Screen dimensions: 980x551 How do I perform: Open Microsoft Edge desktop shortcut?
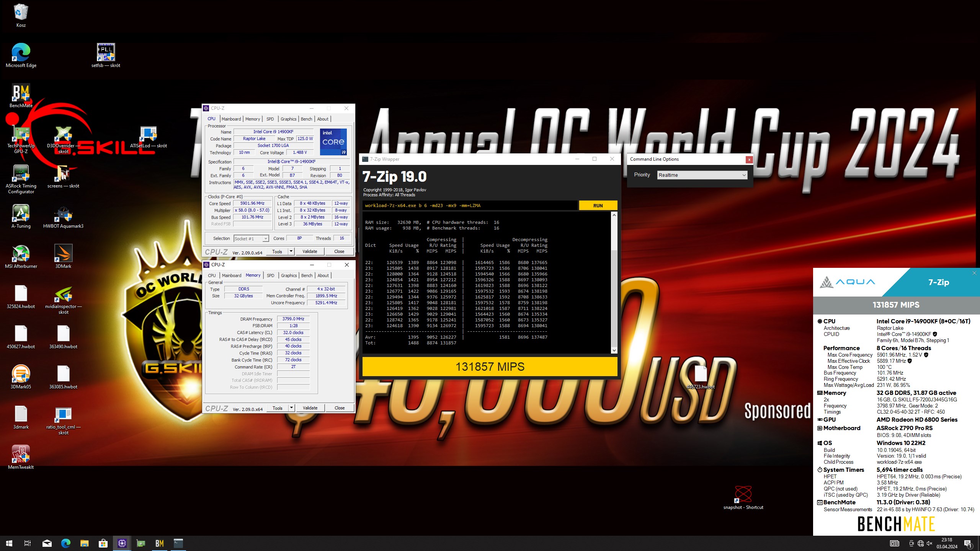pyautogui.click(x=21, y=55)
